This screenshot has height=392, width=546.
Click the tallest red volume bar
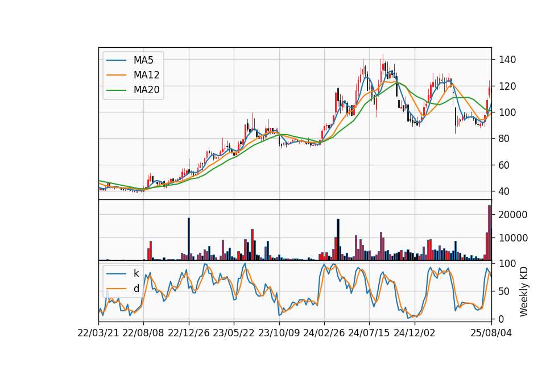click(x=489, y=233)
